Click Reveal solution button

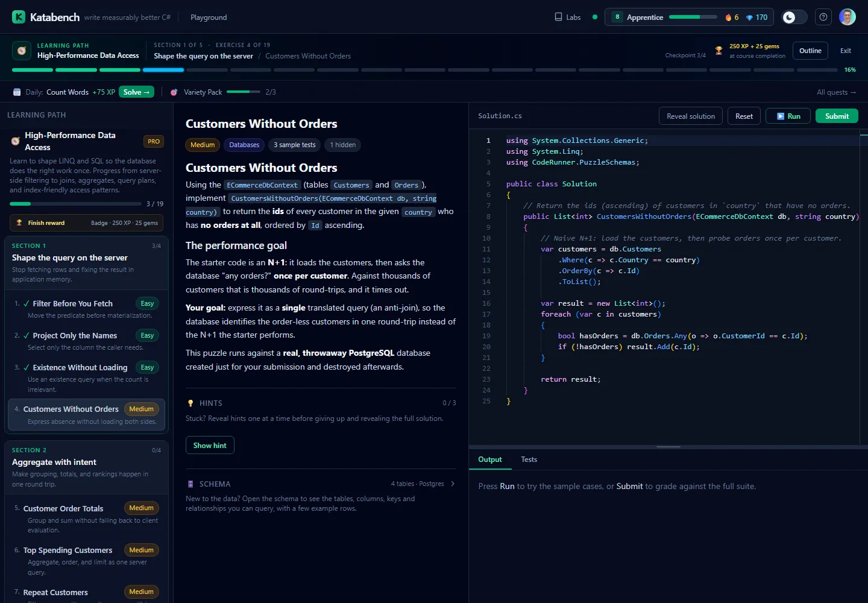pyautogui.click(x=691, y=116)
